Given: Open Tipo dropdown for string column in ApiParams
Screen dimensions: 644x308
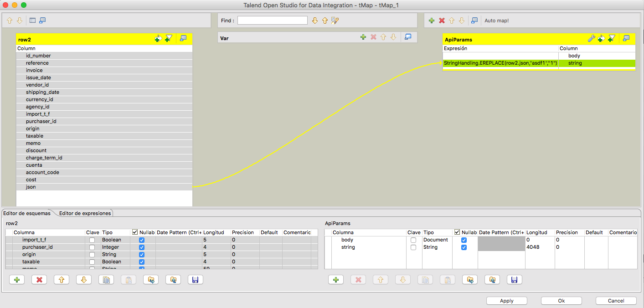Looking at the screenshot, I should pyautogui.click(x=437, y=247).
